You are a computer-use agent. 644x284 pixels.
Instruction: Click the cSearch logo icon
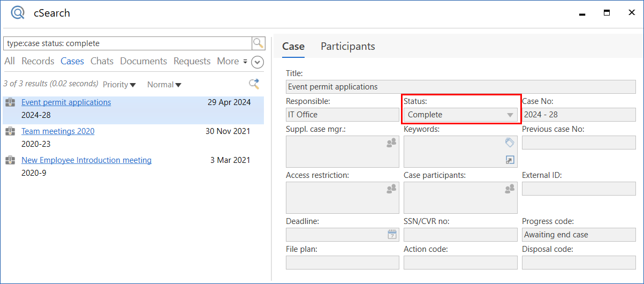click(18, 12)
